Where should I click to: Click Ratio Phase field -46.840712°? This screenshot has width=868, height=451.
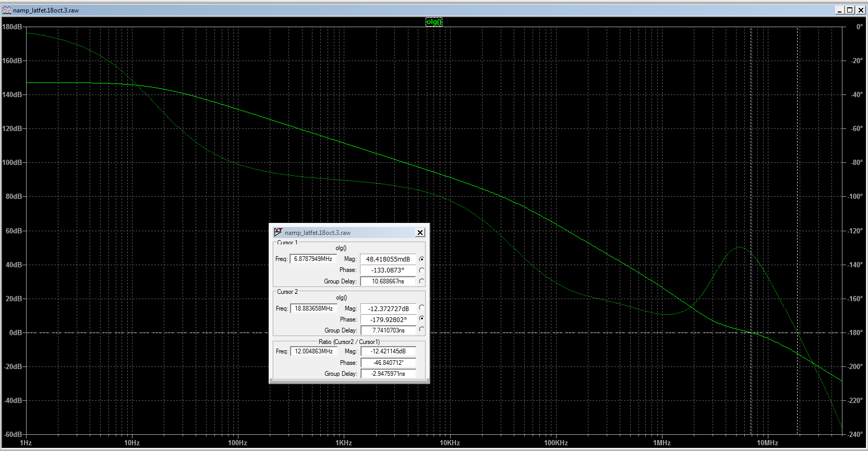pos(388,362)
